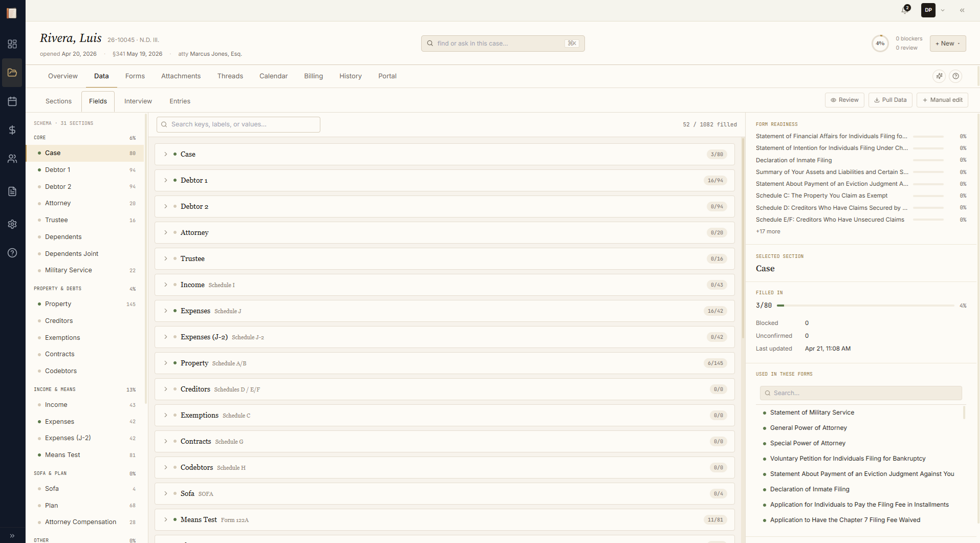The width and height of the screenshot is (980, 543).
Task: Open the settings gear in the sidebar
Action: 12,224
